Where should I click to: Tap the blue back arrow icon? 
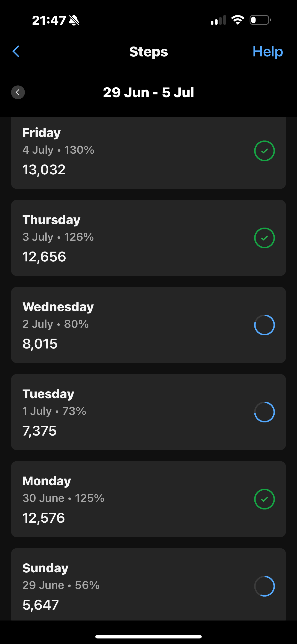(x=16, y=52)
